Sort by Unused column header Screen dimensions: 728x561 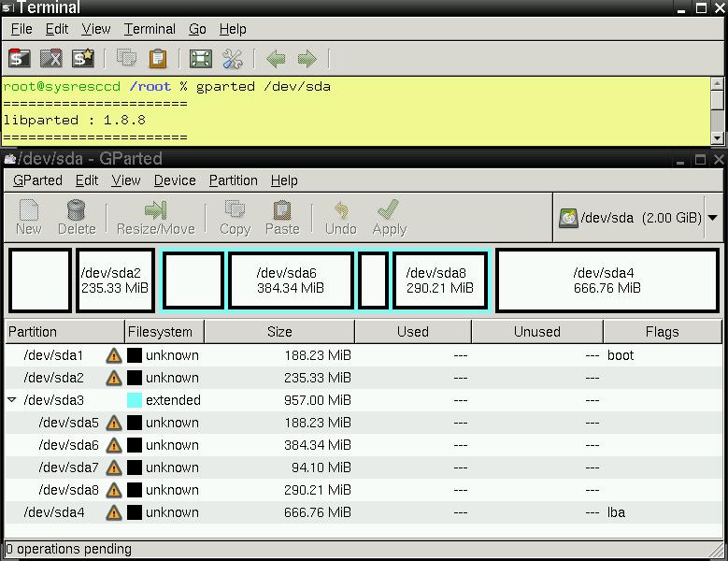pos(537,332)
